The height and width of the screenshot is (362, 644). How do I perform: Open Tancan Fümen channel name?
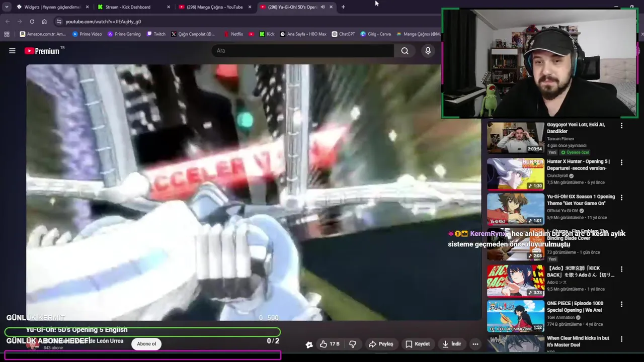pos(560,139)
